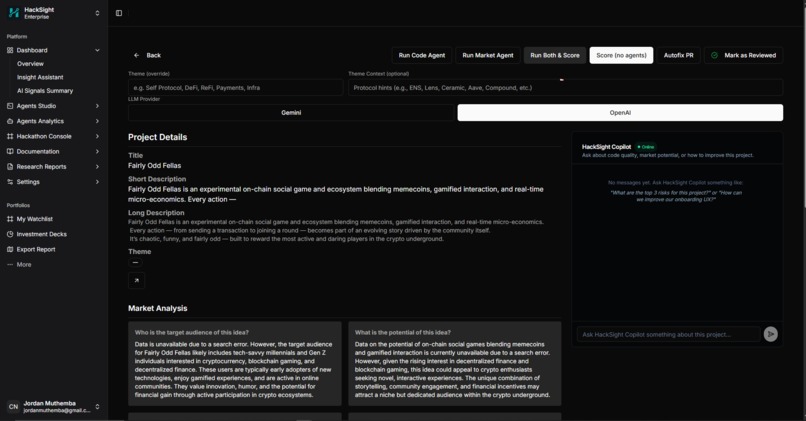Click the More ellipsis icon
Viewport: 806px width, 421px height.
click(x=10, y=264)
